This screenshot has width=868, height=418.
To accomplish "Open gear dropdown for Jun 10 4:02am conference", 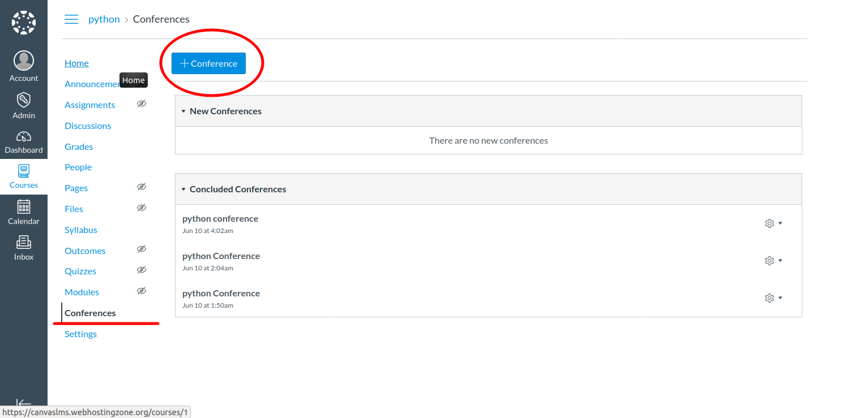I will click(773, 223).
